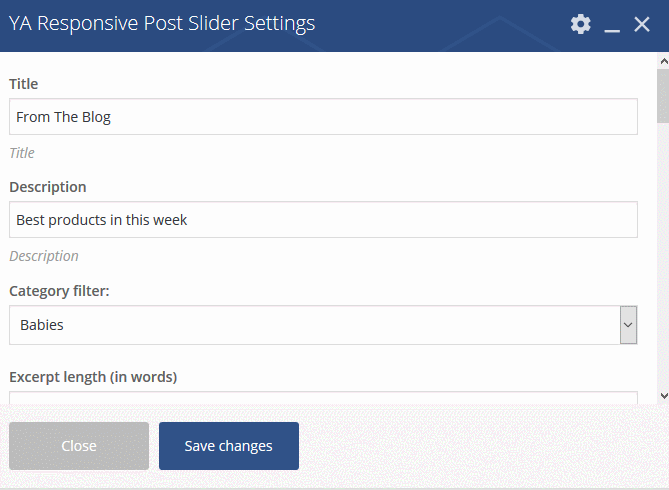Select the Excerpt length input box
This screenshot has width=669, height=490.
coord(323,397)
